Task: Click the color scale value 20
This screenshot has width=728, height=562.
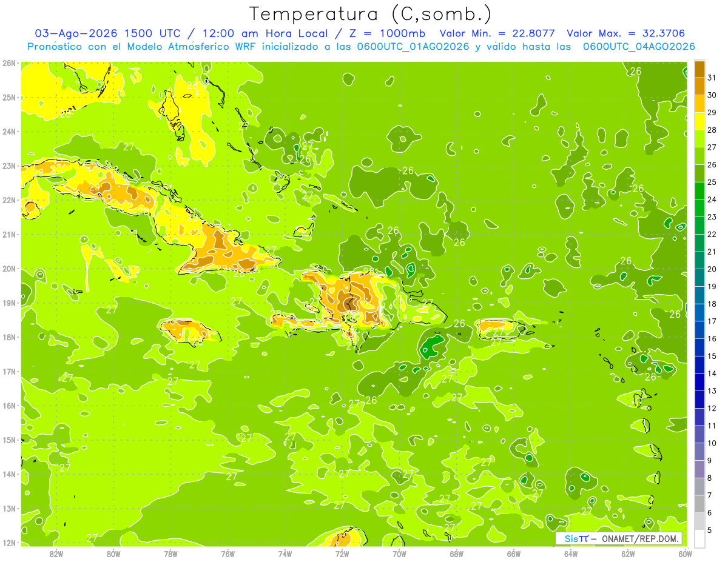Action: tap(712, 269)
